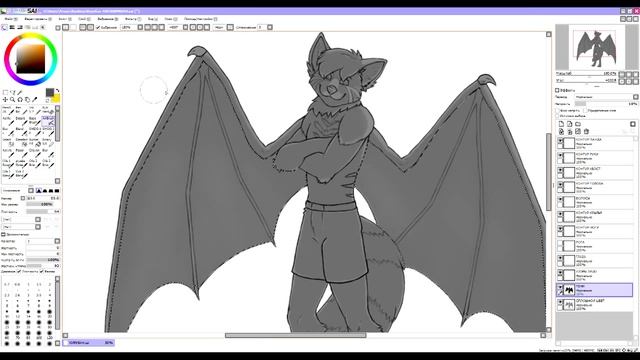Open the rotation angle dropdown arrow
Image resolution: width=640 pixels, height=360 pixels.
pyautogui.click(x=185, y=27)
